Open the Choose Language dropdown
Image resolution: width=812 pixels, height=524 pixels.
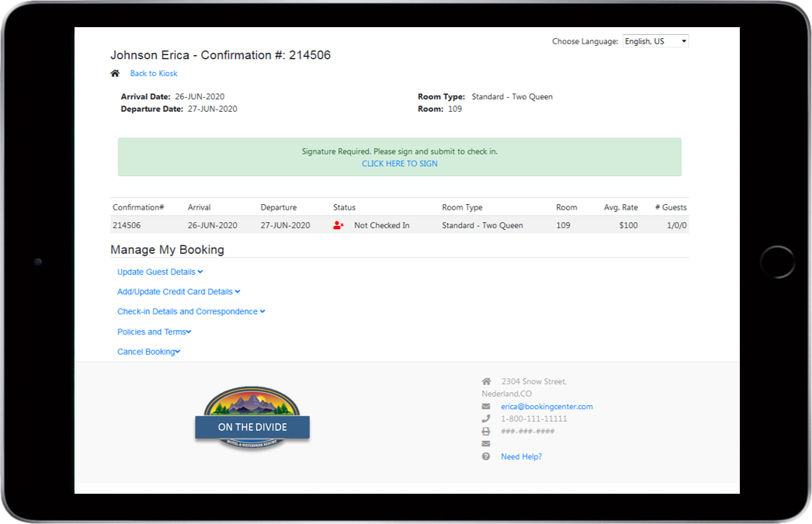click(655, 41)
